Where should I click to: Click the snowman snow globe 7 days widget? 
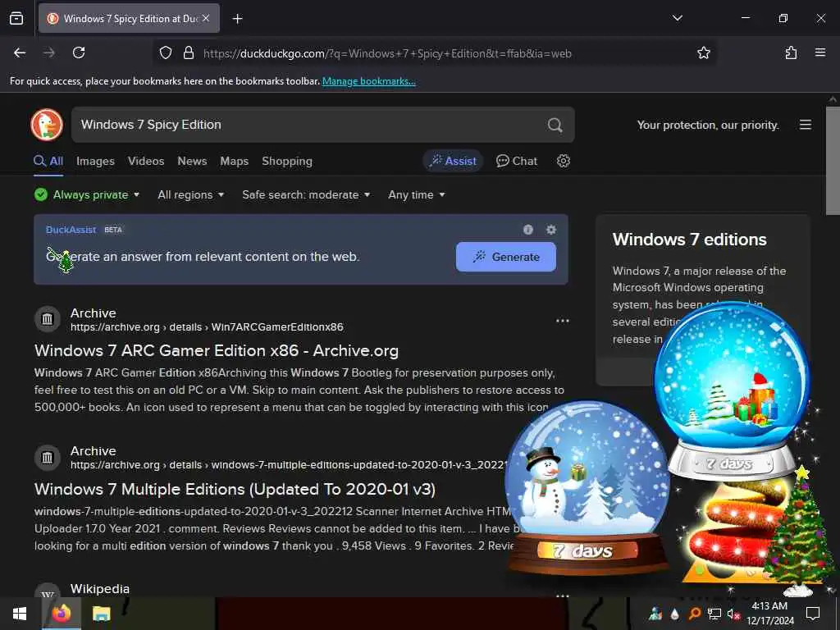[587, 487]
